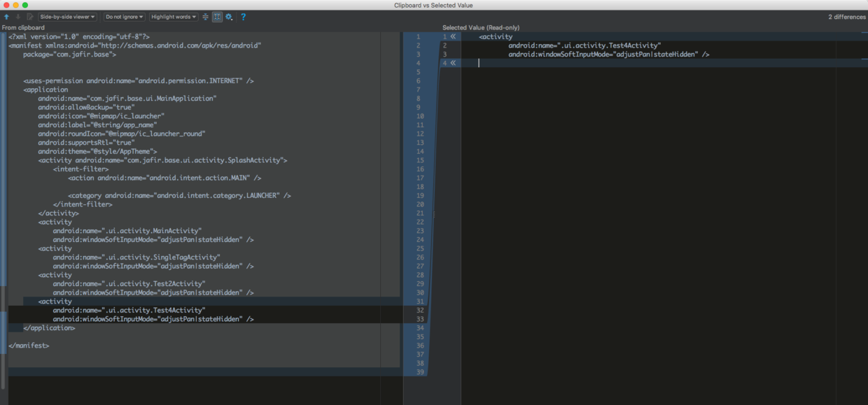Open the Side-by-side viewer dropdown
The image size is (868, 405).
[x=67, y=17]
